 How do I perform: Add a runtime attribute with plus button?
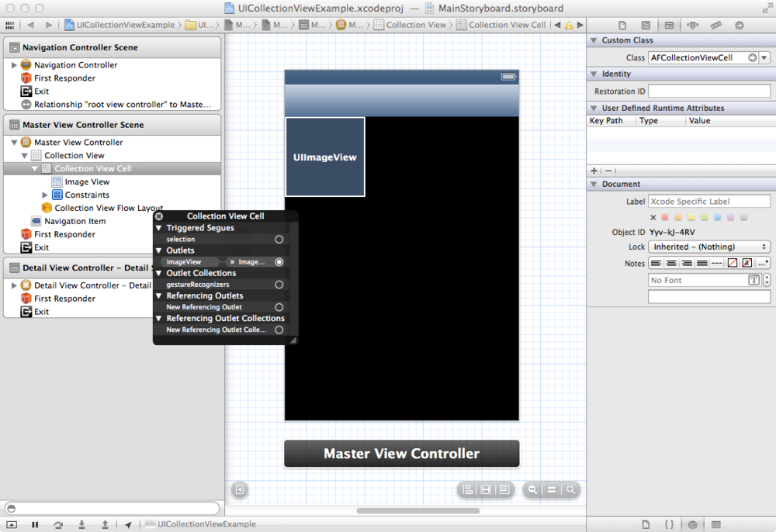594,170
